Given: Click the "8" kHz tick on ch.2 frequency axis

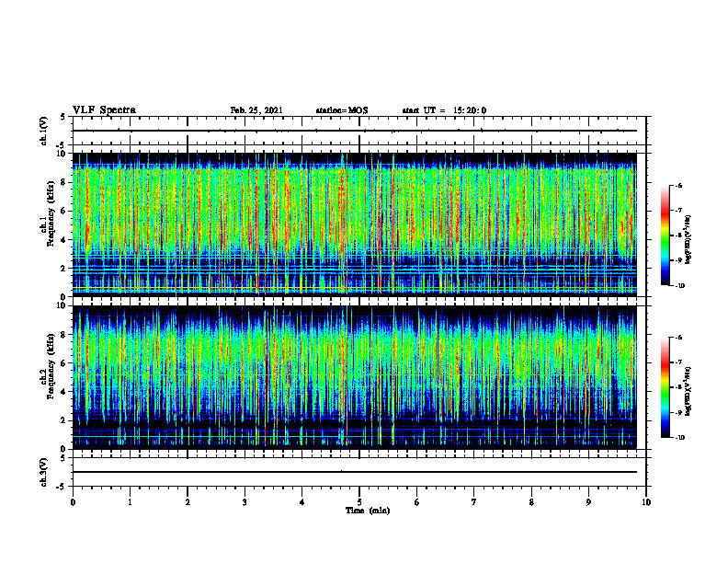Looking at the screenshot, I should click(64, 335).
